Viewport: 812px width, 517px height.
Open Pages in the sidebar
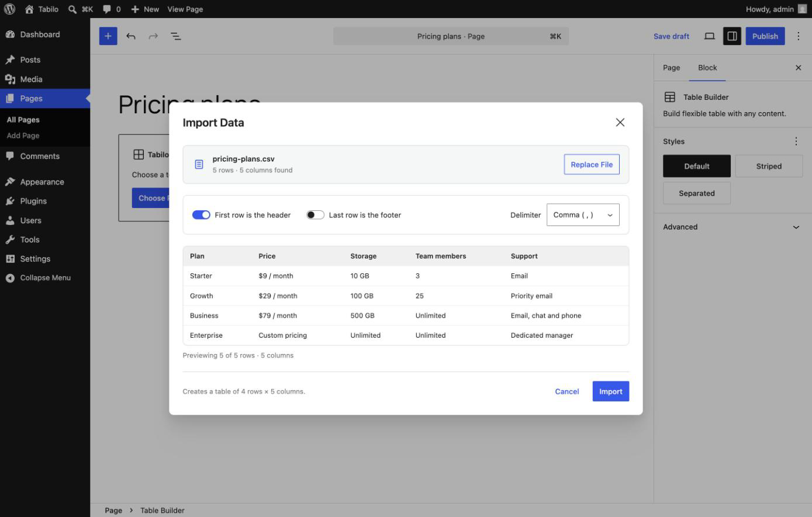[45, 98]
